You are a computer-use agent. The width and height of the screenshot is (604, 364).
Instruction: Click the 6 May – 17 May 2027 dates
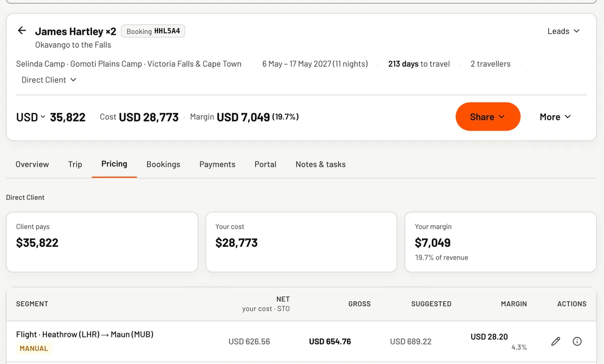[315, 64]
